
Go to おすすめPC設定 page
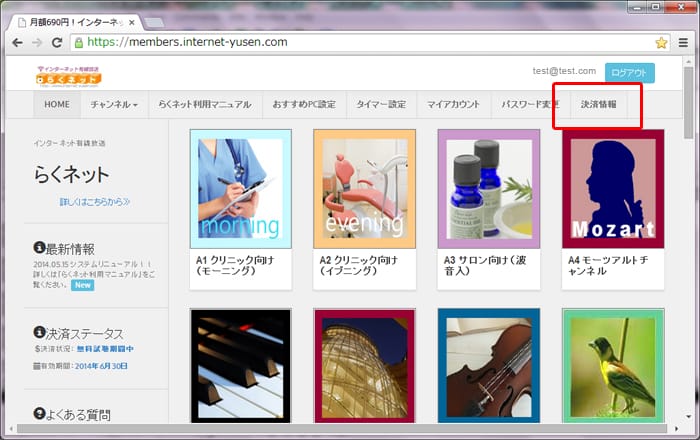(x=305, y=104)
